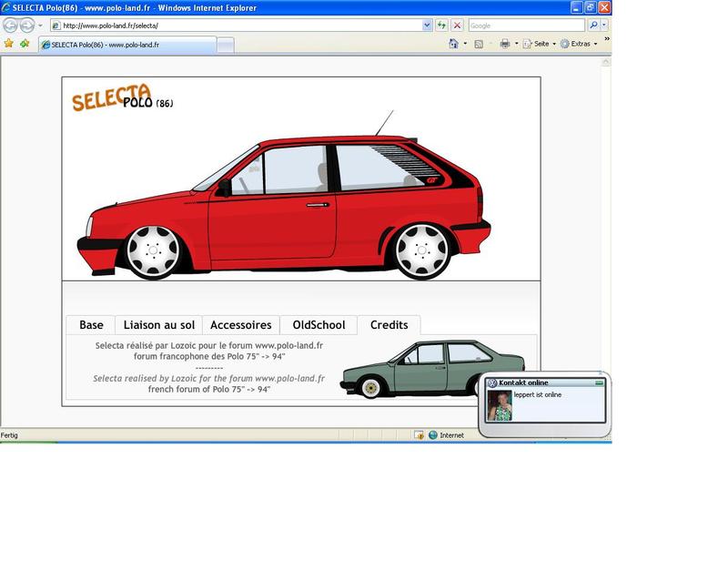The image size is (728, 571).
Task: Open a new blank browser tab
Action: (x=225, y=46)
